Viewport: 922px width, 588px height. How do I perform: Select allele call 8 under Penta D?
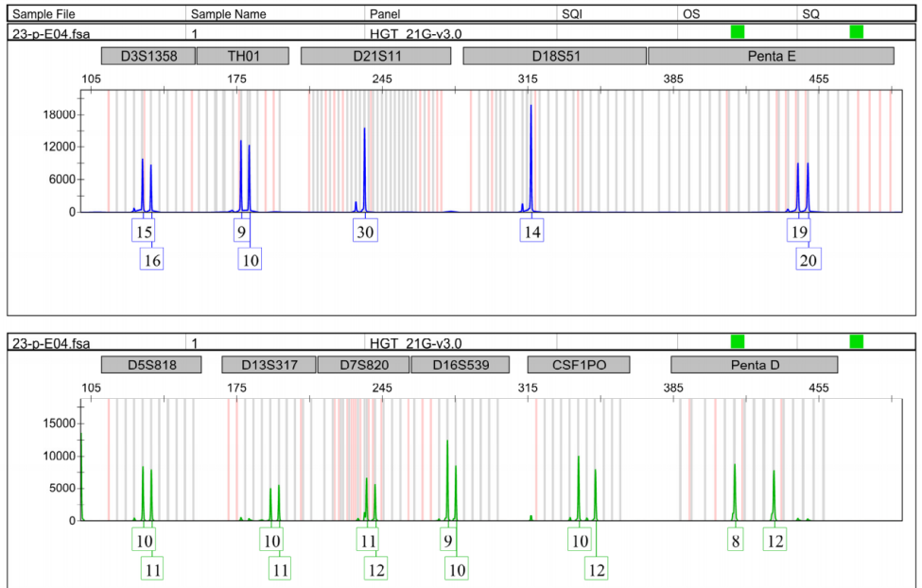coord(736,541)
